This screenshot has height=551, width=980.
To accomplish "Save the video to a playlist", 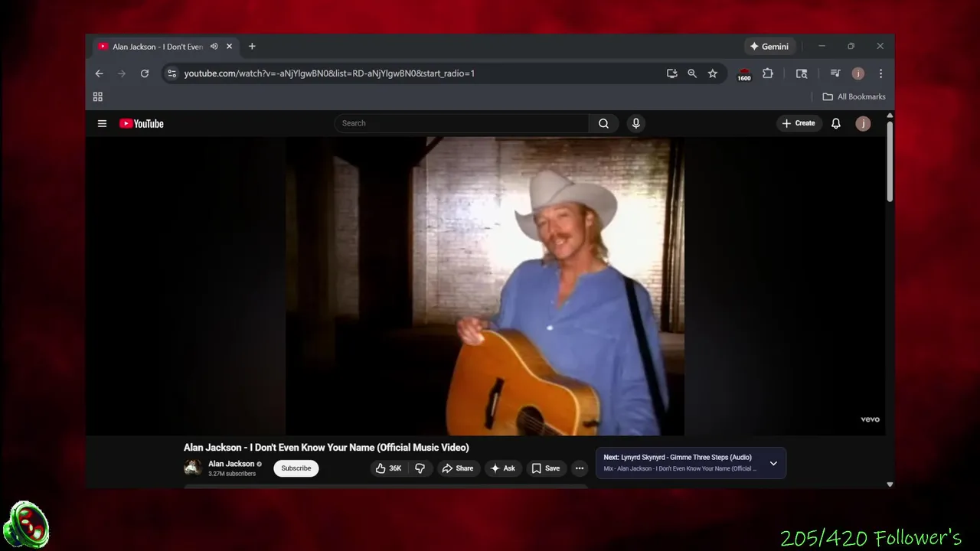I will 546,468.
